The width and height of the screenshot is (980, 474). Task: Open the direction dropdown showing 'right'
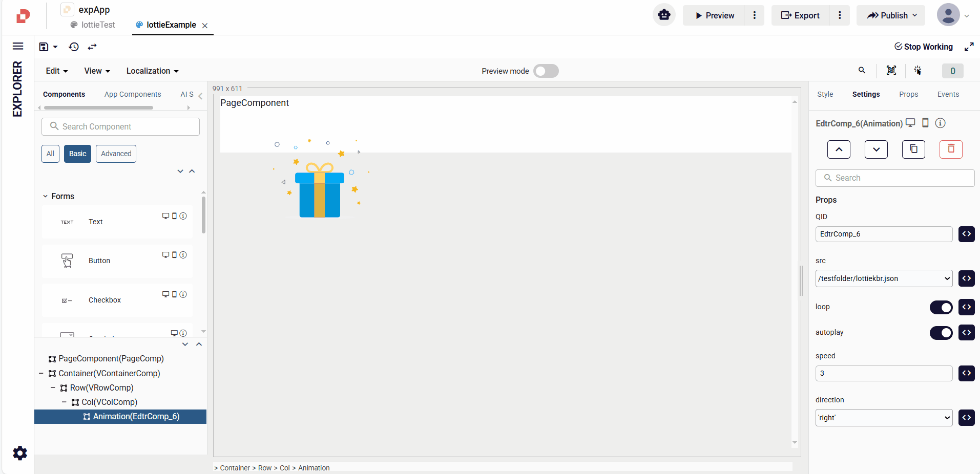pos(884,418)
